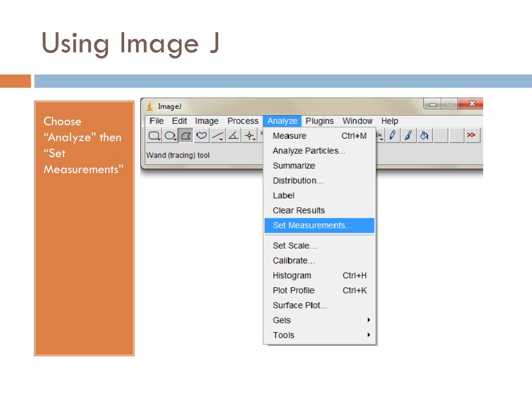Viewport: 532px width, 399px height.
Task: Choose Clear Results from the menu
Action: (320, 210)
